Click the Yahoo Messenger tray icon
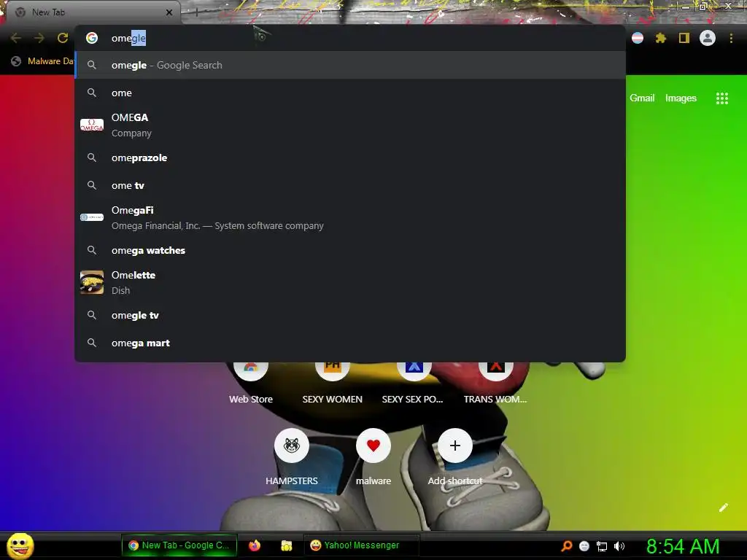 (x=584, y=546)
